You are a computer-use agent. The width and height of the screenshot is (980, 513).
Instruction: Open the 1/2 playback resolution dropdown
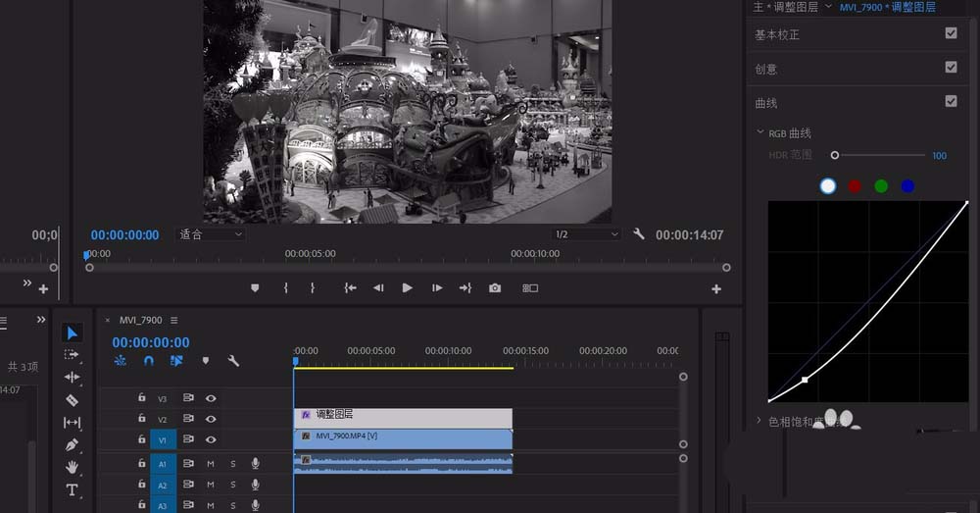point(586,234)
